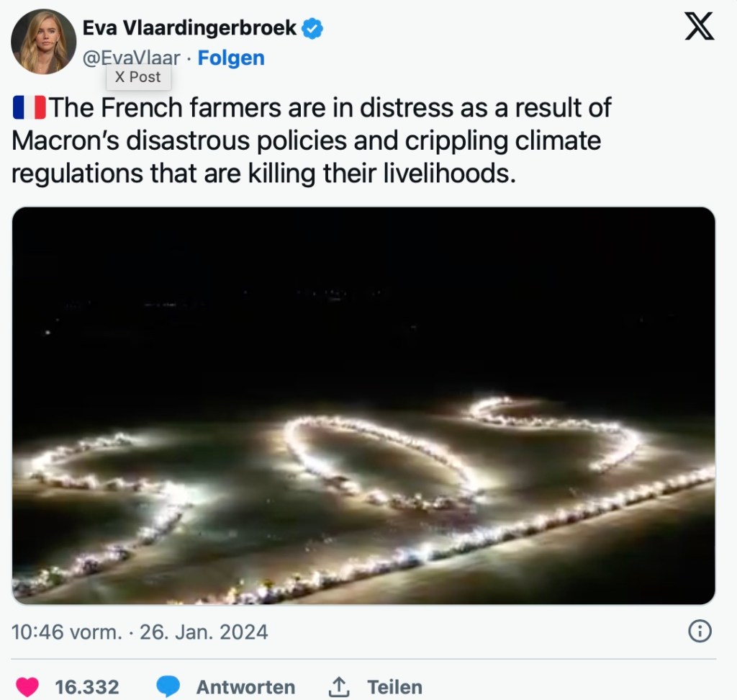The height and width of the screenshot is (700, 737).
Task: Click the display name Eva Vlaardingerbroek
Action: pyautogui.click(x=189, y=28)
